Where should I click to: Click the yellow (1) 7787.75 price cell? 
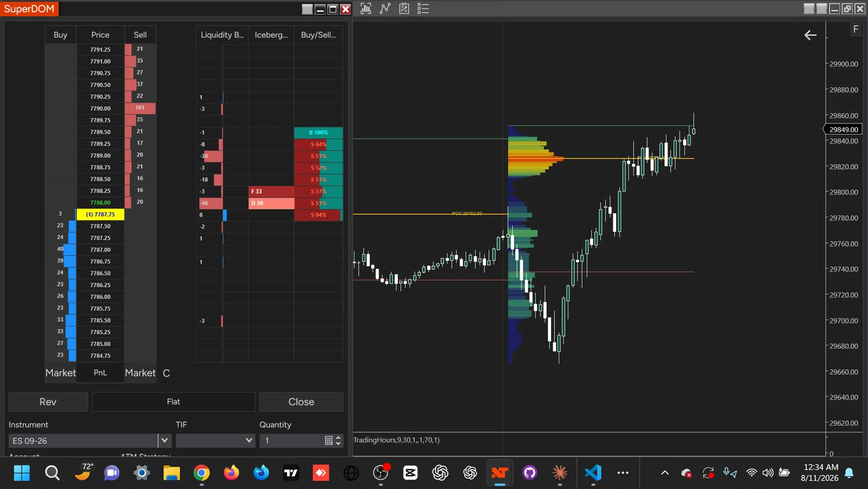pos(100,214)
